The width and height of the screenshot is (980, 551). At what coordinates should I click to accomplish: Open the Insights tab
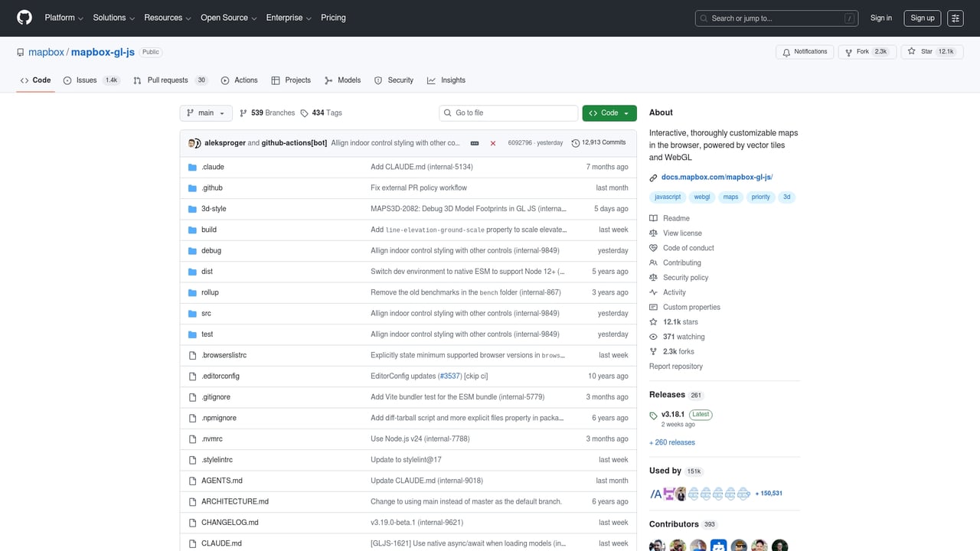point(446,80)
